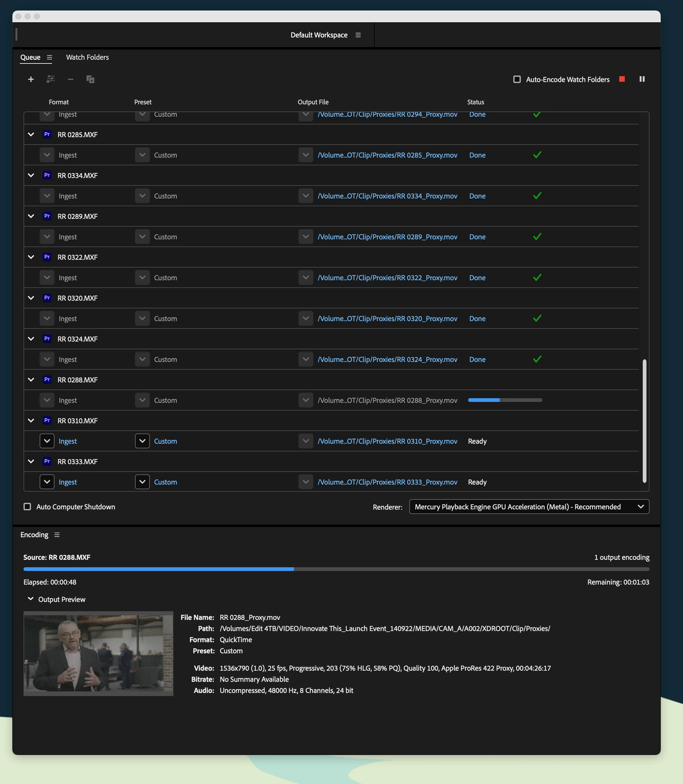Pause the queue encoding
683x784 pixels.
point(642,79)
